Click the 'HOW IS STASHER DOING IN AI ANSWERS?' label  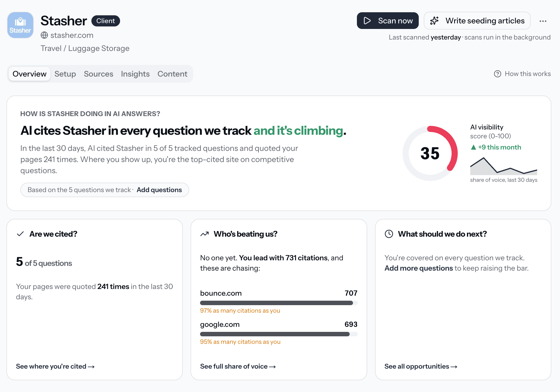click(x=90, y=114)
